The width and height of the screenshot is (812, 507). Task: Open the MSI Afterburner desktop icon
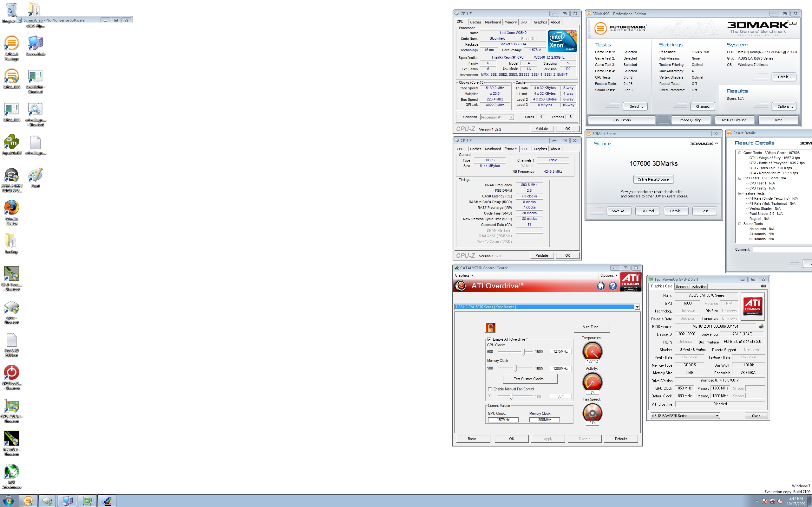pos(11,477)
